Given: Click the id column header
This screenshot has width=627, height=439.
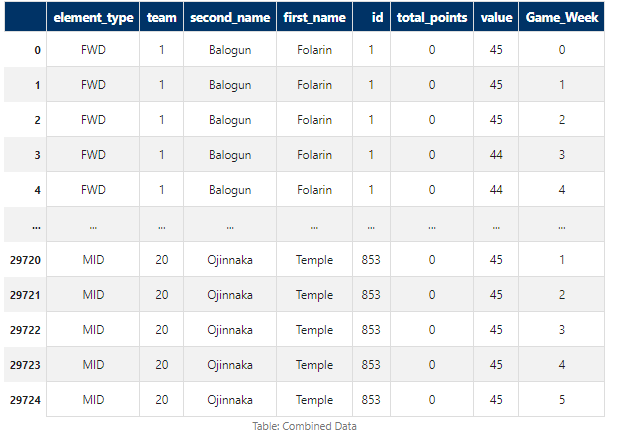Looking at the screenshot, I should coord(371,18).
